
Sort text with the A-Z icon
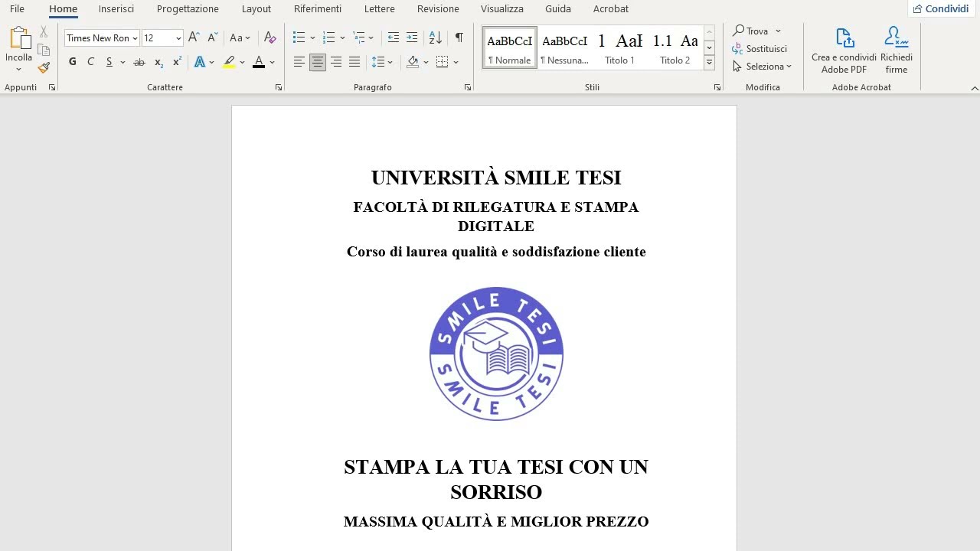pos(436,37)
